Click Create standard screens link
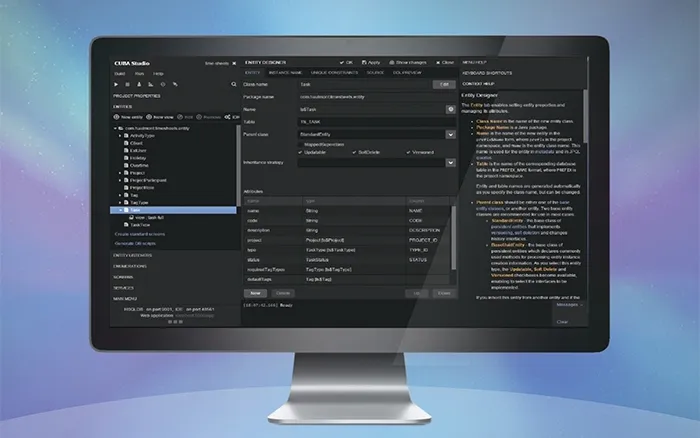 coord(140,234)
